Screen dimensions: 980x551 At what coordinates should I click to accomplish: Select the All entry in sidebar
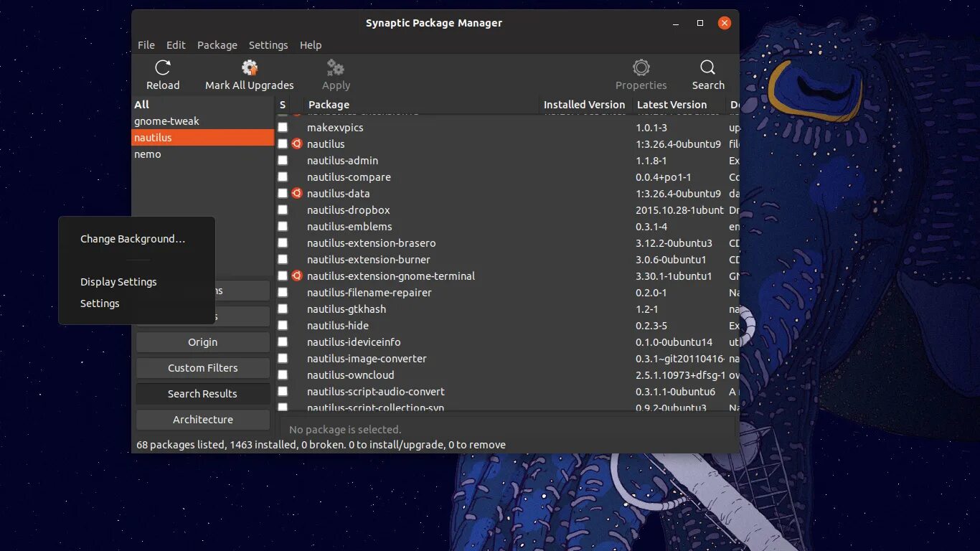[x=202, y=105]
